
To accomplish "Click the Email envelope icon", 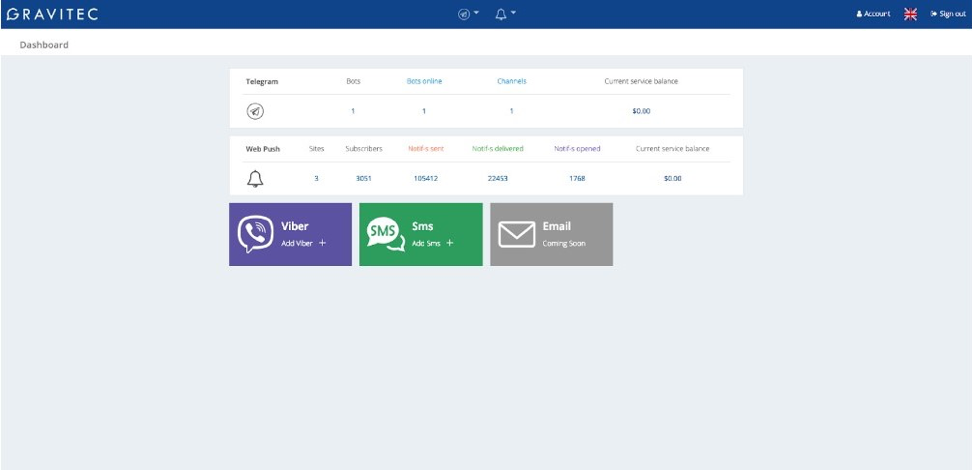I will (517, 234).
